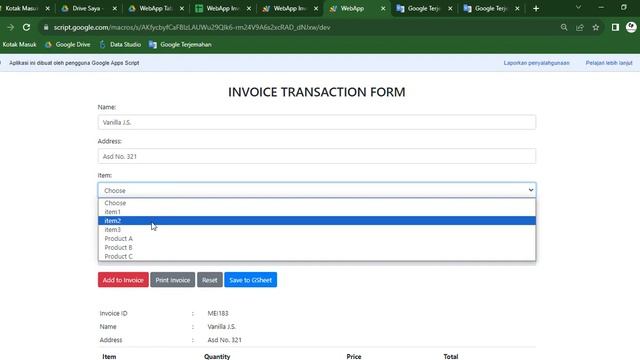Select item3 from the dropdown list
This screenshot has height=360, width=640.
click(x=317, y=230)
